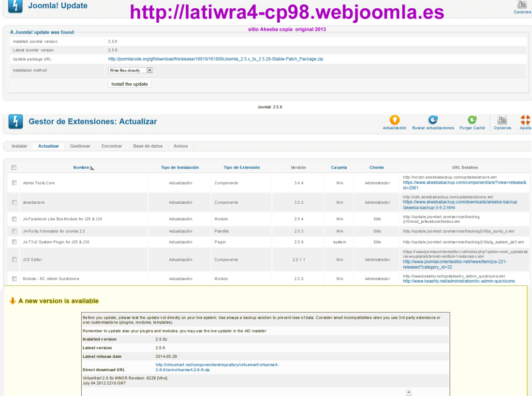Check the Admin Tools Core row checkbox
Screen dimensions: 532x396
click(14, 183)
